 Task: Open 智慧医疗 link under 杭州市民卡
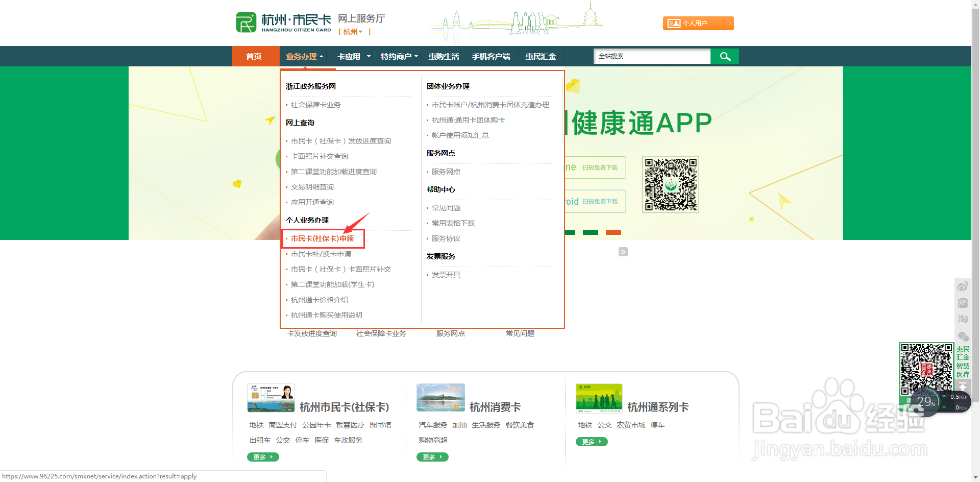pyautogui.click(x=350, y=425)
